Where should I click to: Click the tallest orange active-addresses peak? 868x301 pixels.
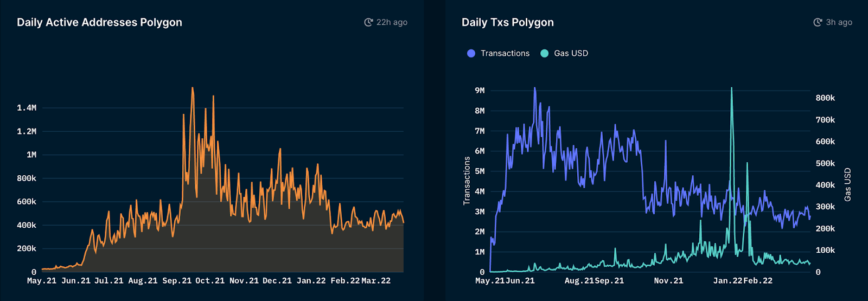(192, 89)
